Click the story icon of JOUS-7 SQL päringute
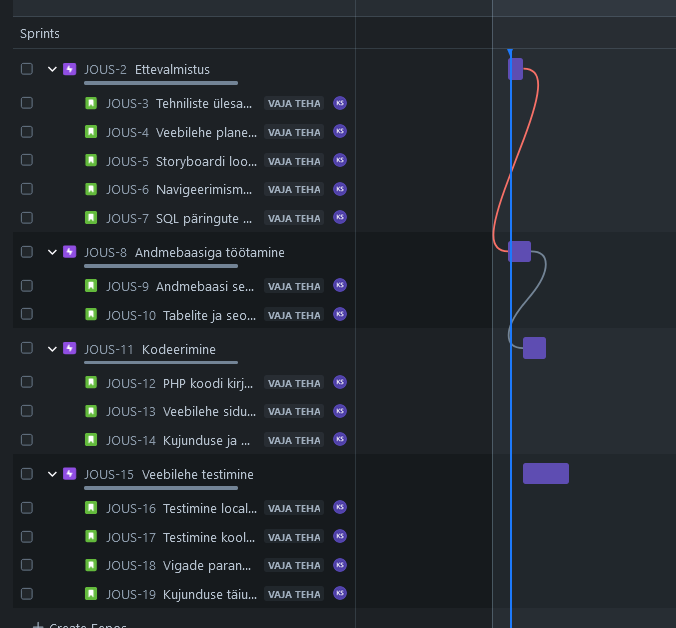 91,218
